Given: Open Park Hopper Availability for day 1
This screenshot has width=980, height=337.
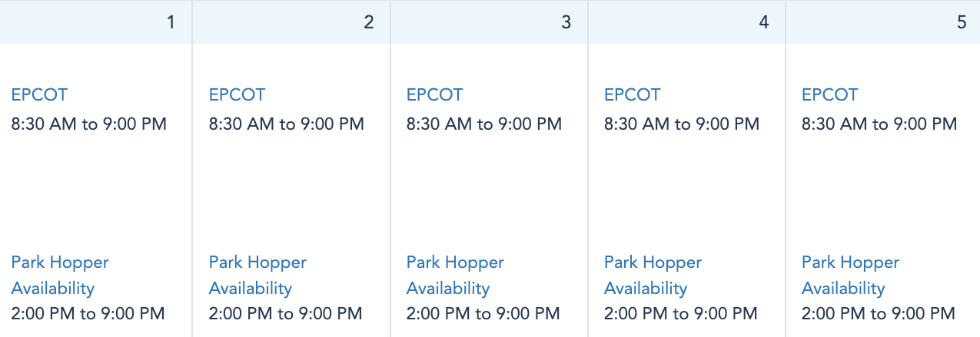Looking at the screenshot, I should coord(60,275).
